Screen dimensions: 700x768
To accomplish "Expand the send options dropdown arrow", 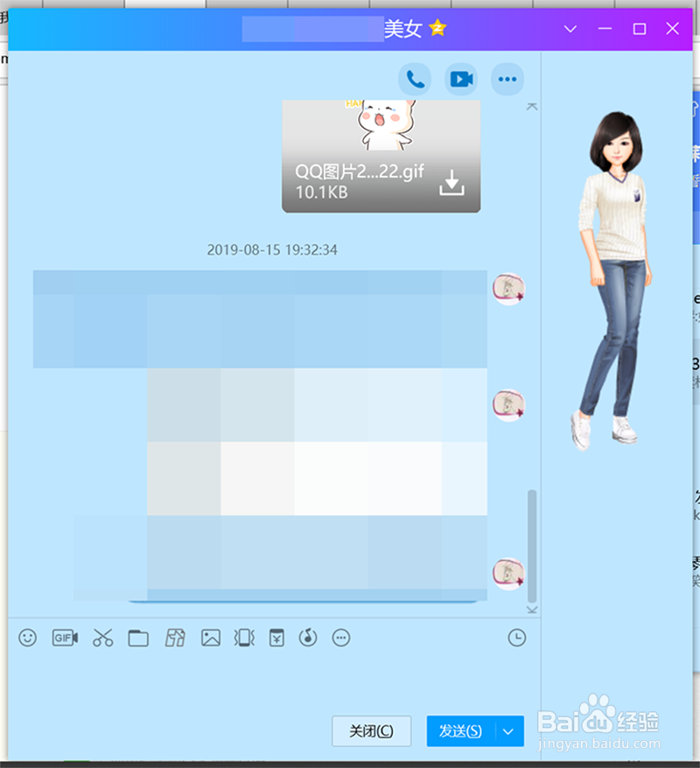I will click(x=507, y=731).
